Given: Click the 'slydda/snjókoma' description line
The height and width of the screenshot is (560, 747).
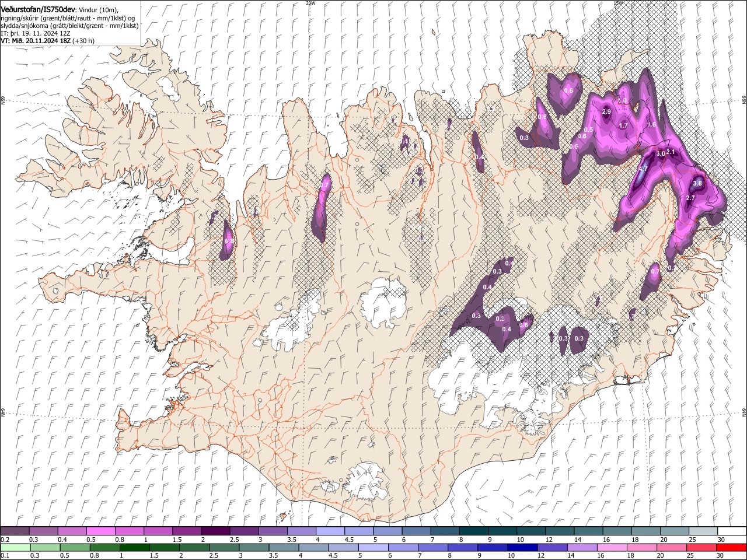Looking at the screenshot, I should 69,26.
